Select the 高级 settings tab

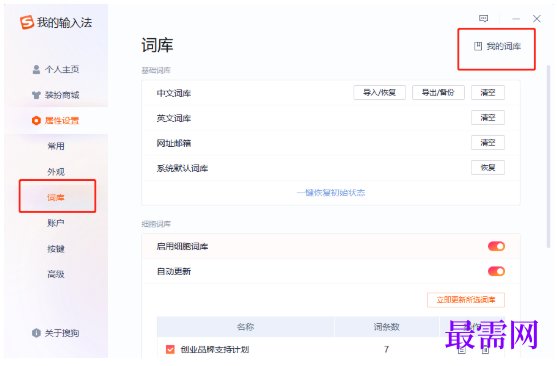(56, 274)
